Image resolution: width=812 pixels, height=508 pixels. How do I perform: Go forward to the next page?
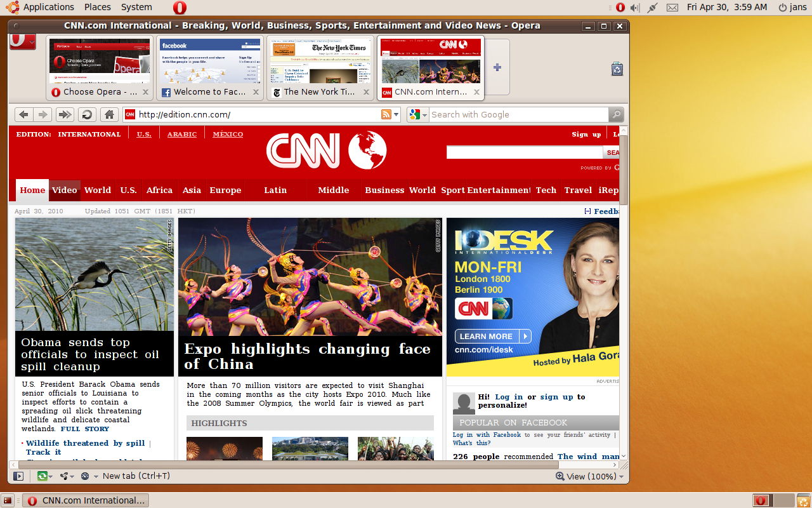click(x=43, y=114)
